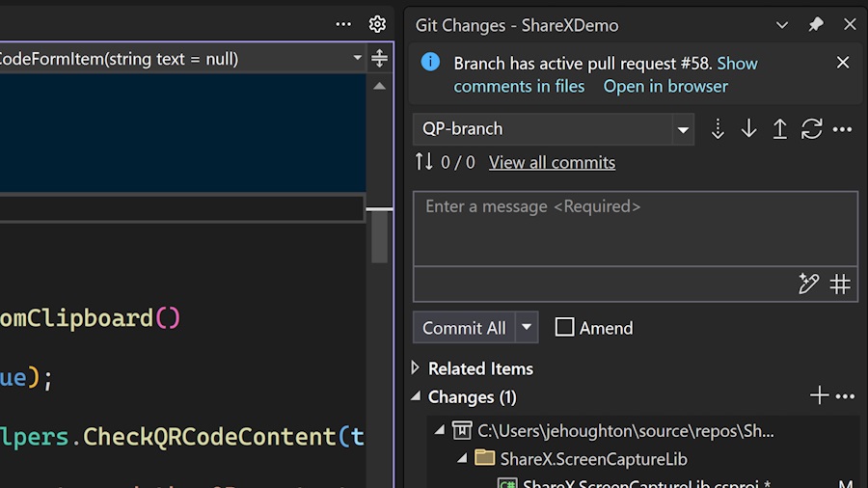Click into the commit message box
The image size is (868, 488).
[635, 230]
